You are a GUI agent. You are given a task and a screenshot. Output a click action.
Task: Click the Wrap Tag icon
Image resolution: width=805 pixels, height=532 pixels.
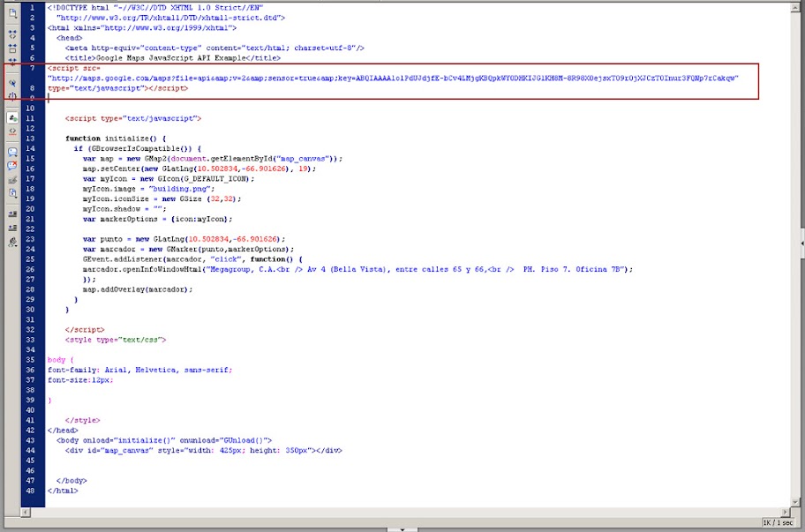click(x=13, y=180)
